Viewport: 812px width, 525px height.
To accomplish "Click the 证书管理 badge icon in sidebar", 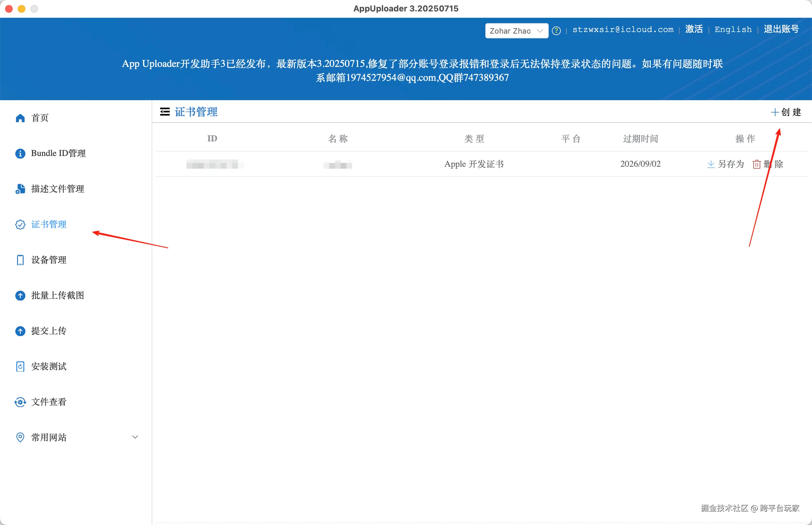I will coord(20,224).
